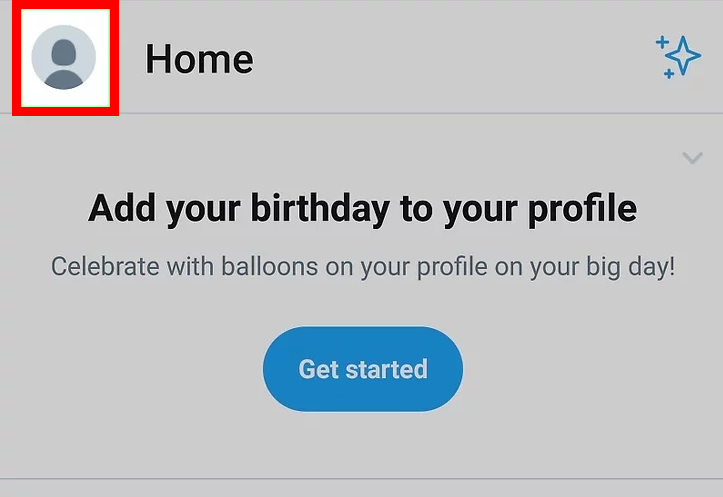Click the 'Add your birthday to your profile' heading
This screenshot has height=497, width=723.
[362, 209]
